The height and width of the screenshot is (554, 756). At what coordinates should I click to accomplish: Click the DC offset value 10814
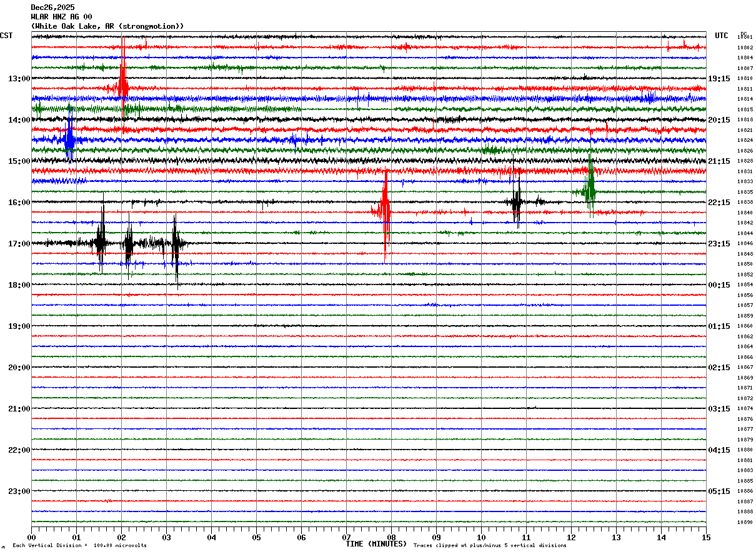[744, 99]
